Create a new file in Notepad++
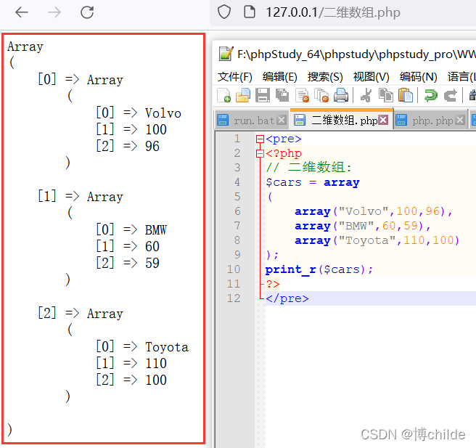This screenshot has height=448, width=476. 224,95
